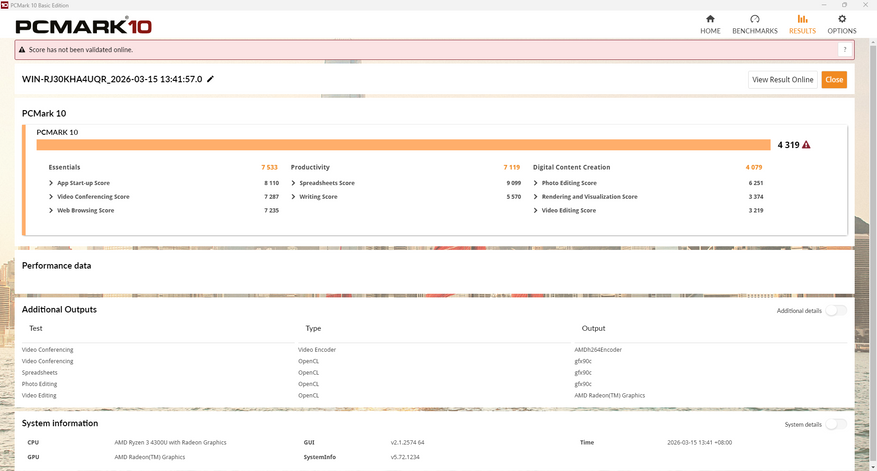The width and height of the screenshot is (877, 471).
Task: Click 'Score has not been validated online' message
Action: (x=81, y=50)
